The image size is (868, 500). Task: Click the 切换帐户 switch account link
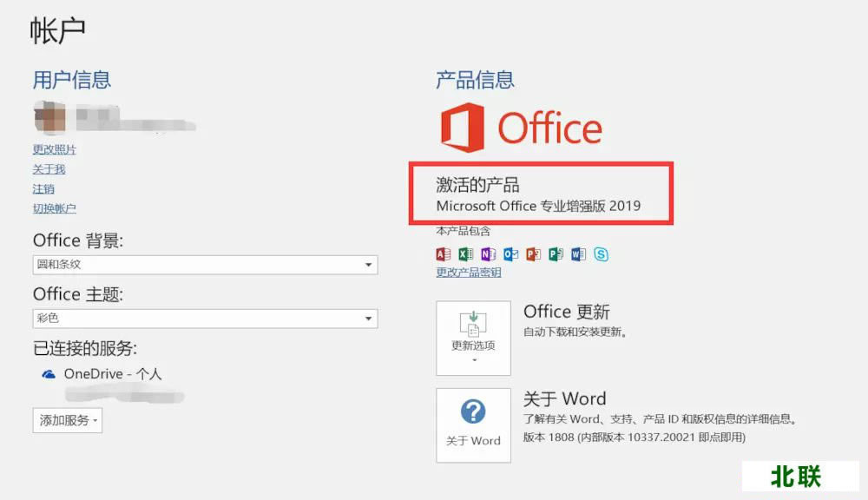point(55,208)
